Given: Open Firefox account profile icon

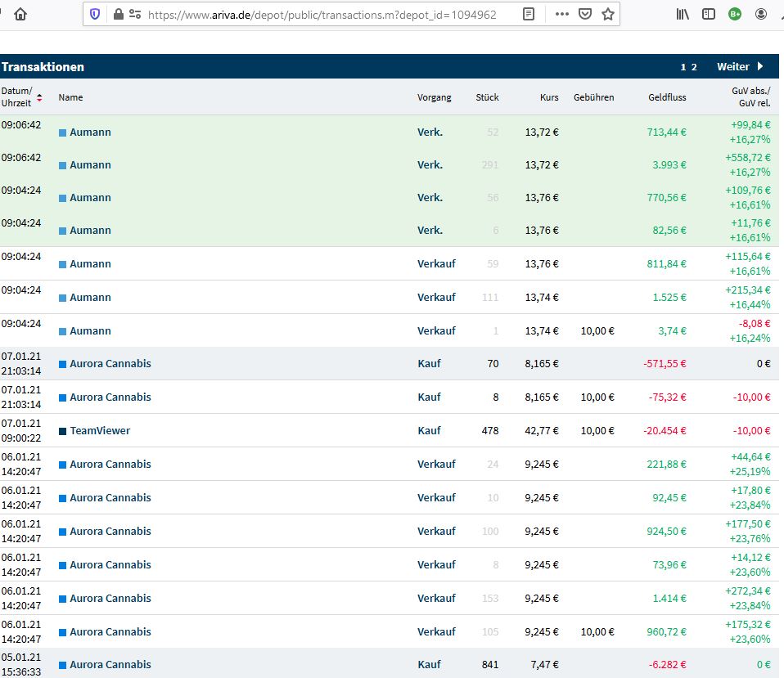Looking at the screenshot, I should pyautogui.click(x=761, y=14).
